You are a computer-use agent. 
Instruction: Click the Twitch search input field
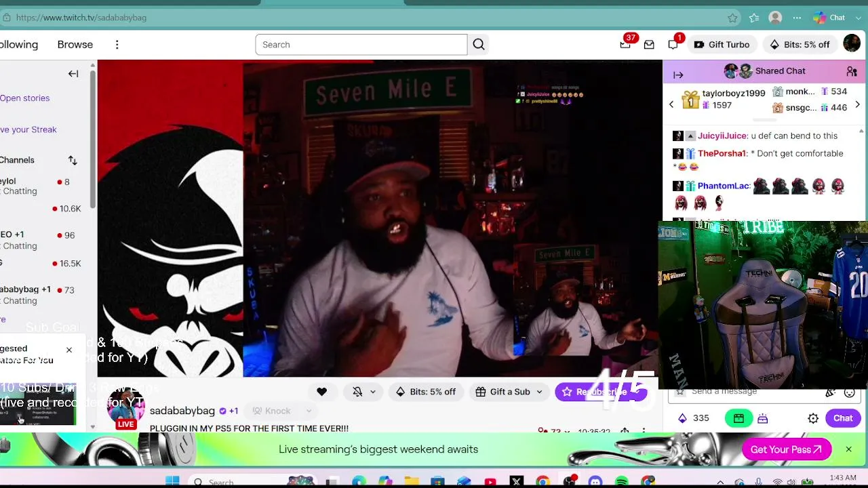point(361,45)
